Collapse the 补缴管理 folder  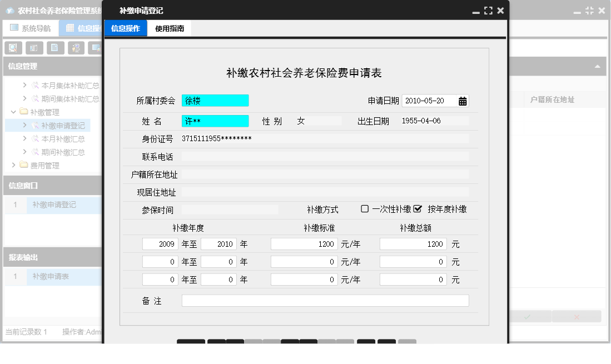(x=12, y=112)
